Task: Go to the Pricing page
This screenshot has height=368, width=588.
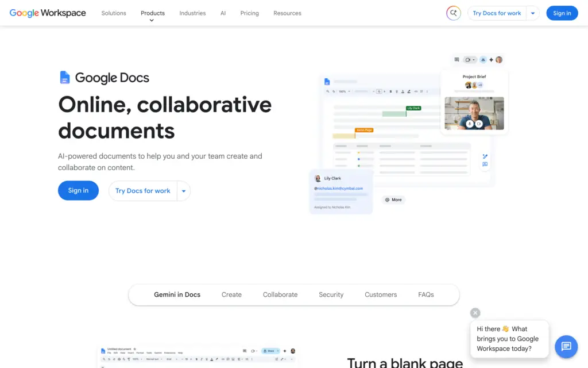Action: [x=249, y=13]
